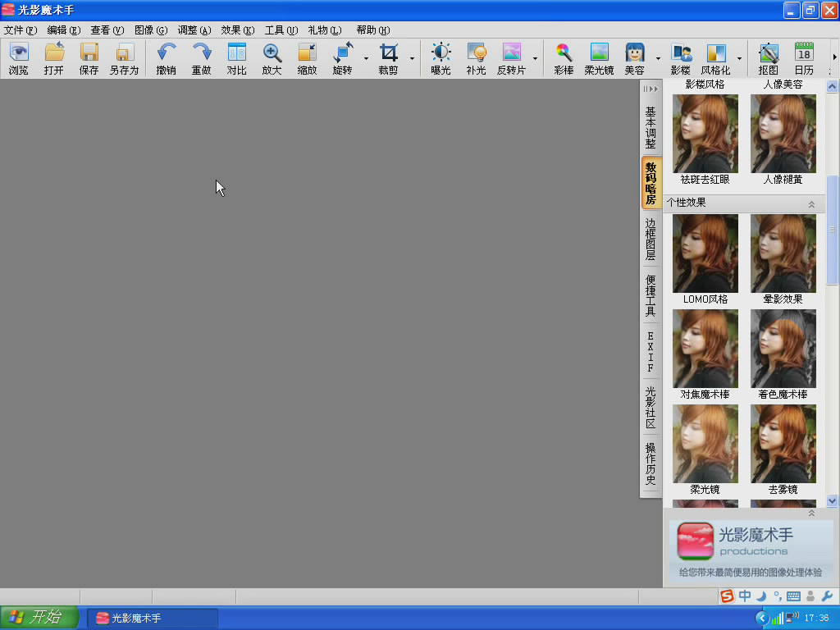Click the soft keyboard icon in the IME bar

click(x=793, y=596)
